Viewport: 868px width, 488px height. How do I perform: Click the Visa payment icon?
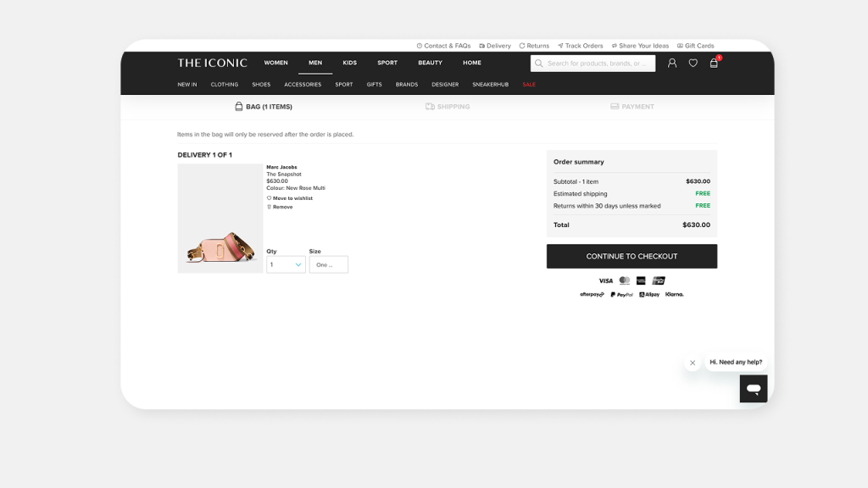pos(605,280)
